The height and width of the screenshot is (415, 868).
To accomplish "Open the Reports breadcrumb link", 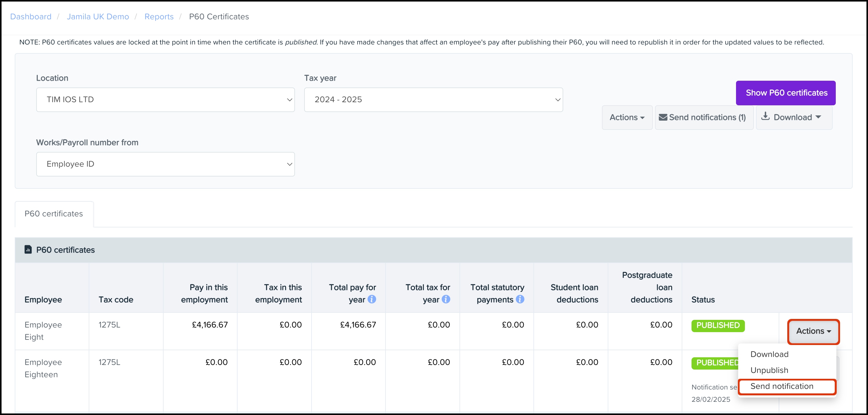I will (159, 17).
